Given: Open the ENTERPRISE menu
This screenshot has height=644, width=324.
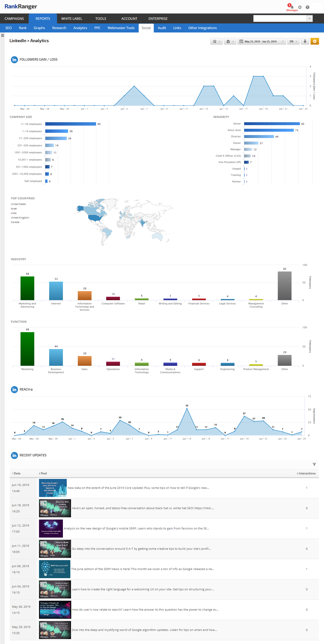Looking at the screenshot, I should 158,18.
